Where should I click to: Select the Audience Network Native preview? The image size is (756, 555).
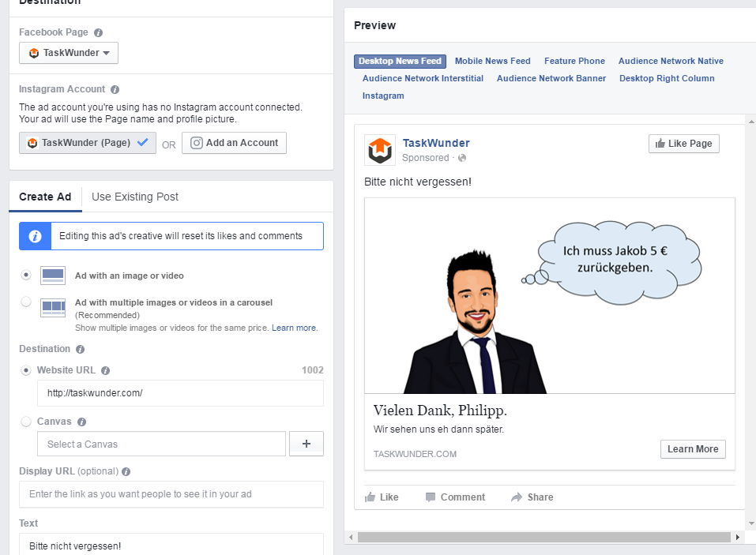[671, 62]
